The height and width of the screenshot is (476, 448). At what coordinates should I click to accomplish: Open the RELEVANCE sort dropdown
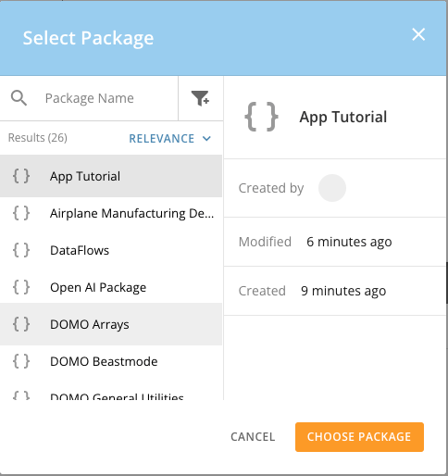169,139
